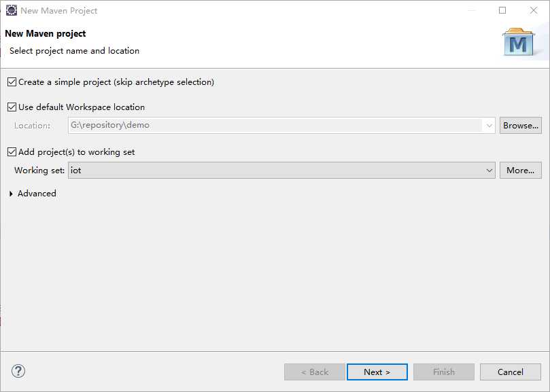Click the Next > button

click(x=377, y=372)
